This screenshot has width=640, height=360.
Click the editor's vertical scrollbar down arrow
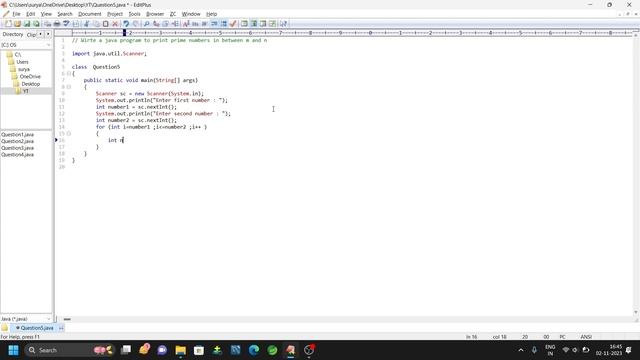[636, 312]
